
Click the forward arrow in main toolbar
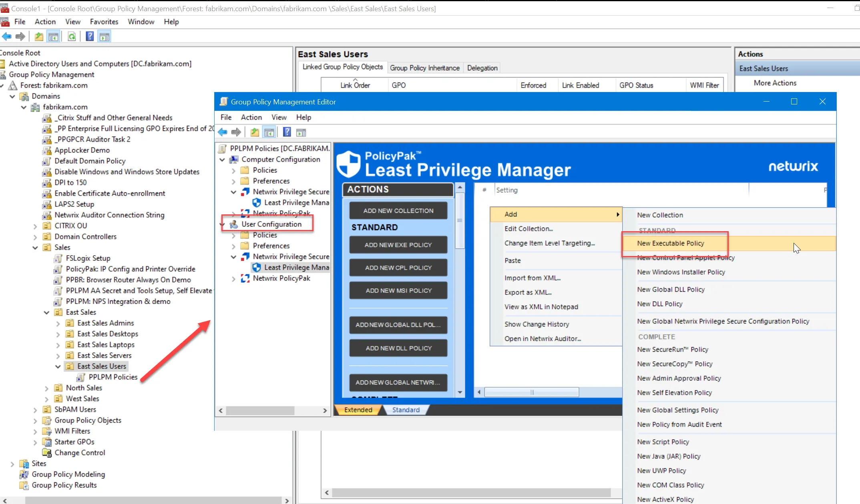point(20,37)
